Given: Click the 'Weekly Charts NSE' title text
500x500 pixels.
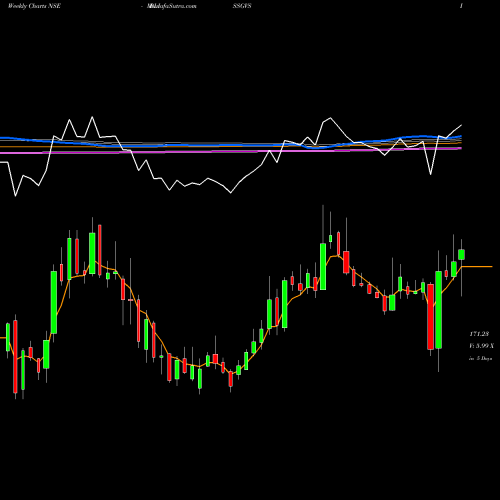Looking at the screenshot, I should tap(34, 6).
